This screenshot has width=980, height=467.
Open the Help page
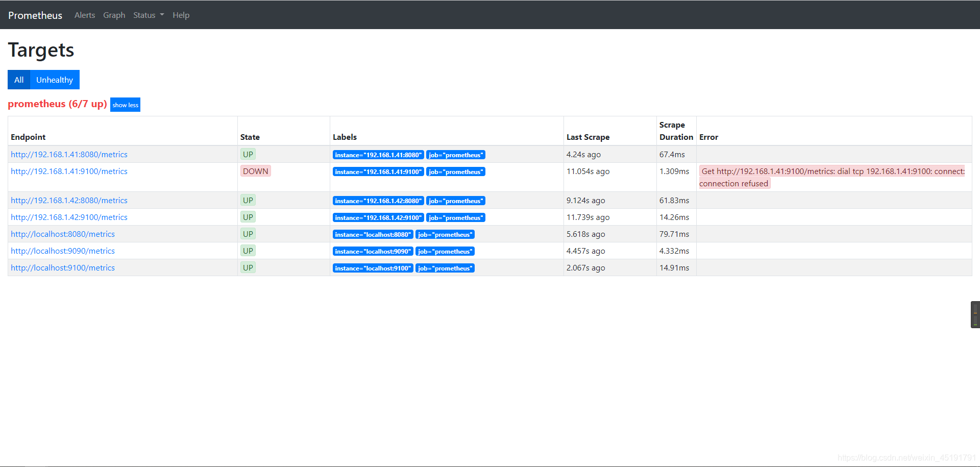pyautogui.click(x=181, y=15)
